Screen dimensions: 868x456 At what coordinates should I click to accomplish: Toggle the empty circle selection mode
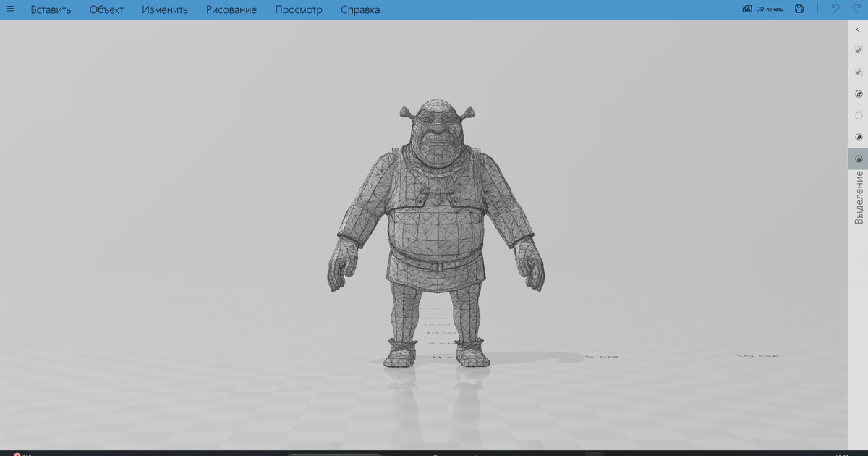[858, 114]
